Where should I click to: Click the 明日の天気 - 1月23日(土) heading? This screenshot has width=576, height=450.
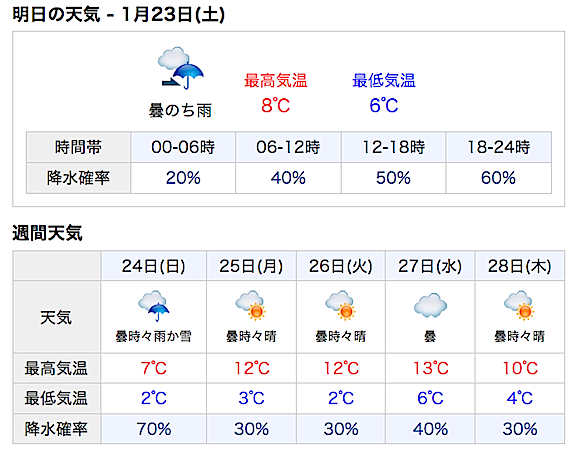tap(119, 15)
